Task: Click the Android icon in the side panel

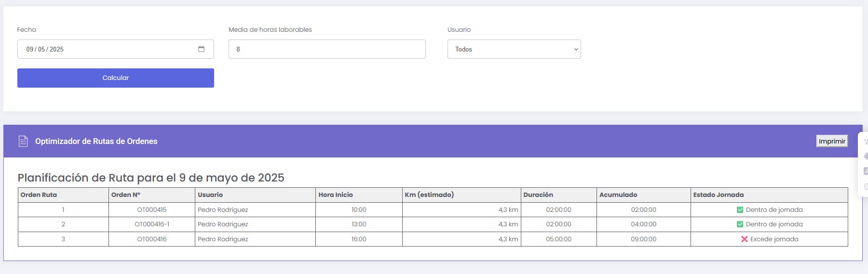Action: coord(866,156)
